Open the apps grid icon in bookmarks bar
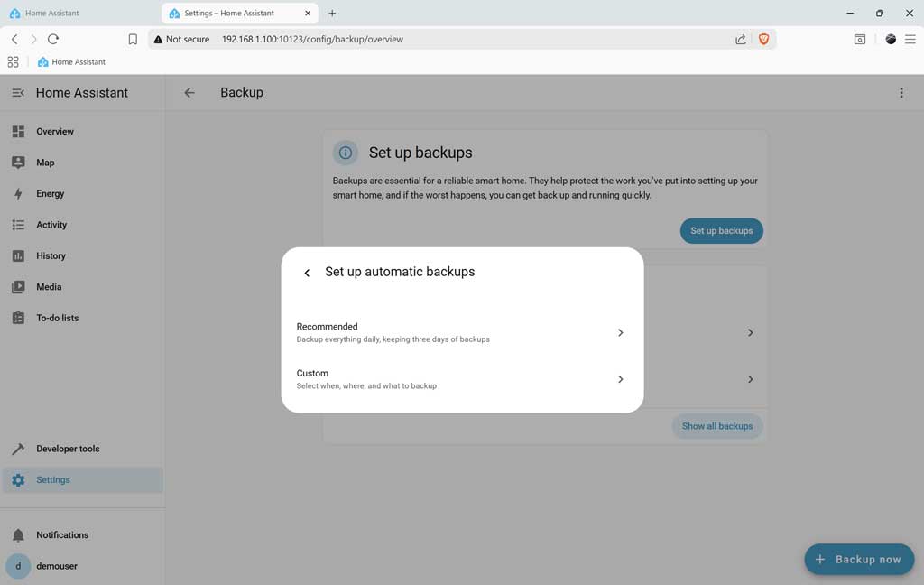 (x=13, y=62)
